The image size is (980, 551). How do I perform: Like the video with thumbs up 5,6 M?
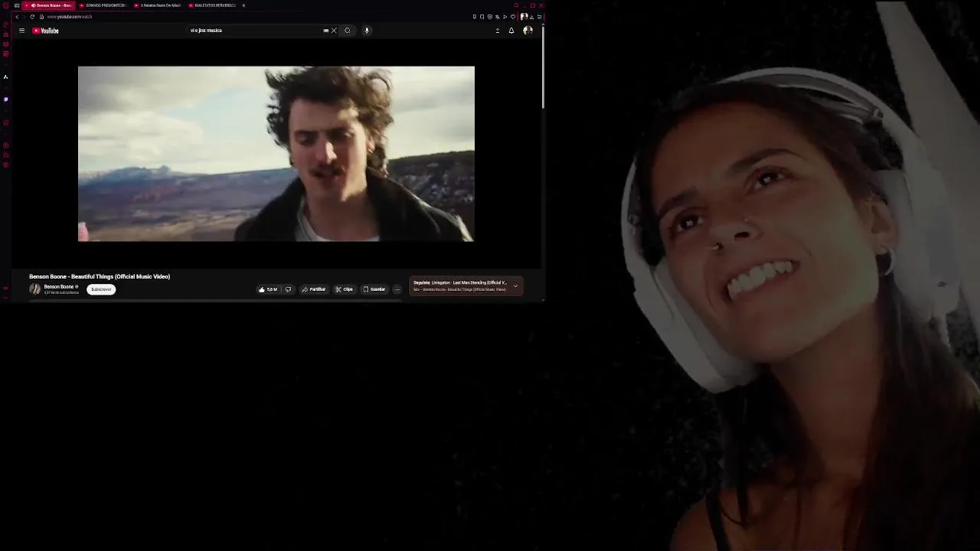point(268,289)
